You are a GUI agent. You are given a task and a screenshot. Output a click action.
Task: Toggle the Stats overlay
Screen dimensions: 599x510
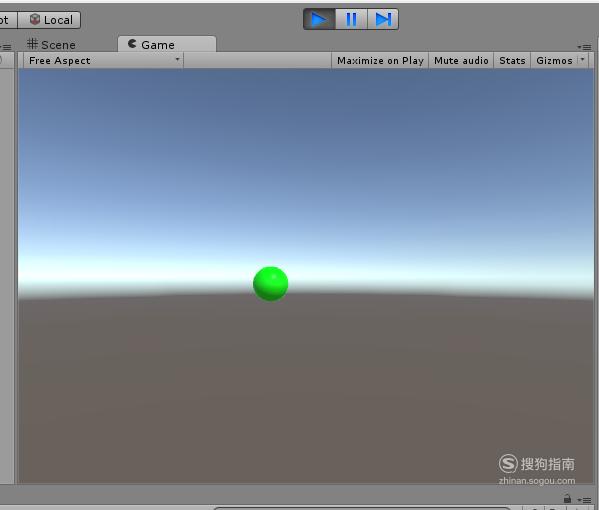tap(512, 60)
